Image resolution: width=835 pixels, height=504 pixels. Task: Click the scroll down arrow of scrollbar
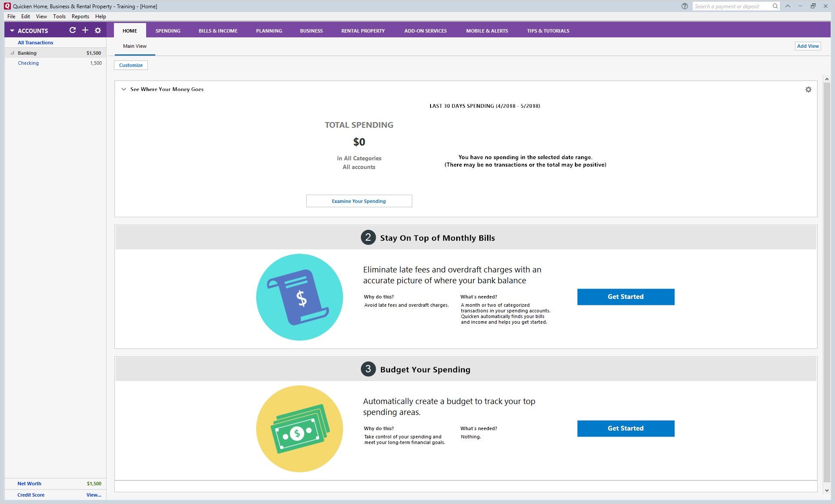point(826,491)
